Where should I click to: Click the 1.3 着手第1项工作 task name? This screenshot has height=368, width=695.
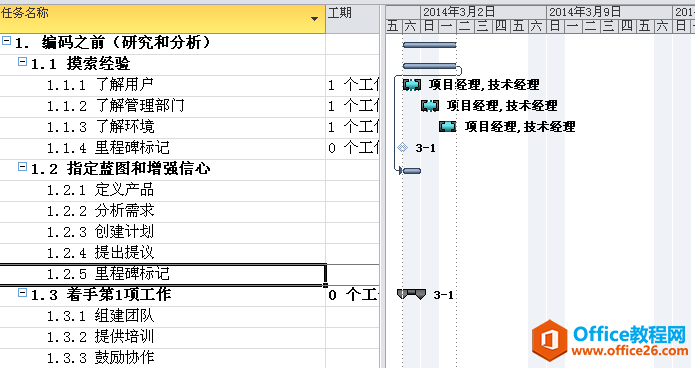click(101, 295)
